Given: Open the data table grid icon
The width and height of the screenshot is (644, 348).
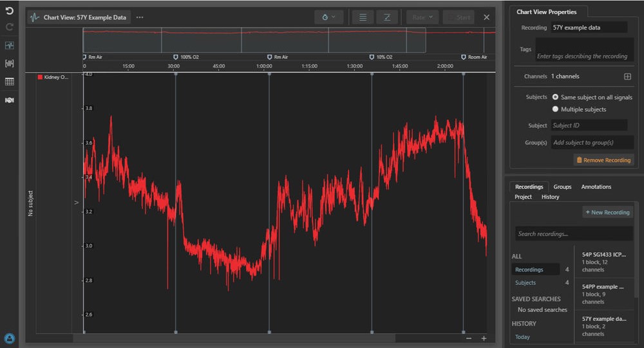Looking at the screenshot, I should pos(9,82).
